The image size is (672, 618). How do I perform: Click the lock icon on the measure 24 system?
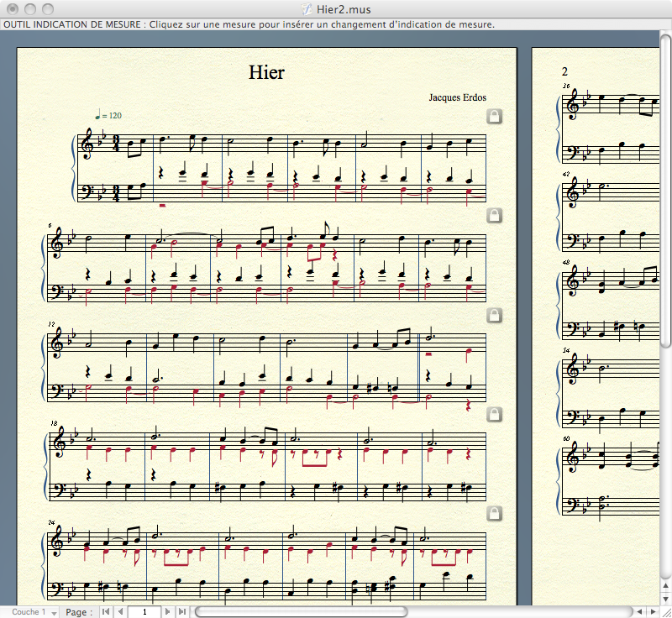pyautogui.click(x=495, y=513)
